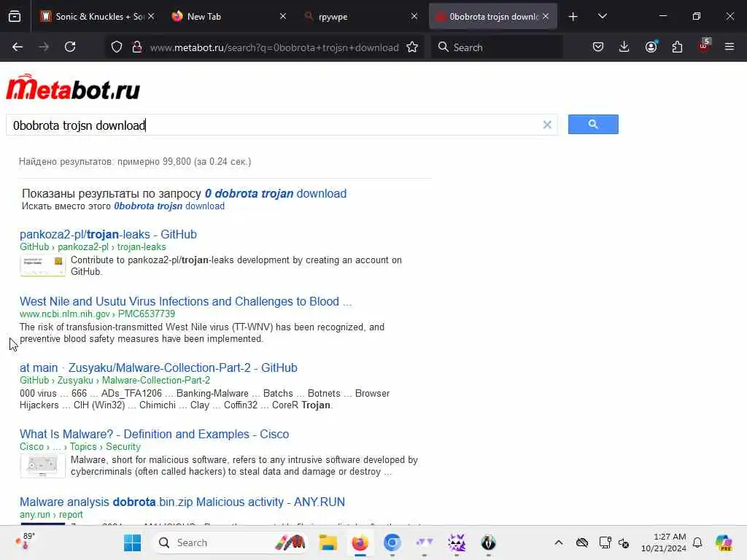Open File Explorer from taskbar
Screen dimensions: 747x560
pos(328,542)
